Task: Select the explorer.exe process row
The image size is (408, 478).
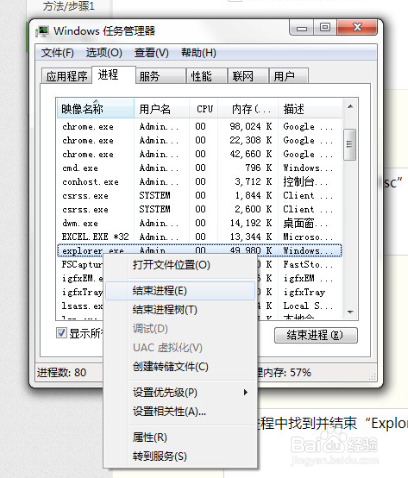Action: [199, 250]
